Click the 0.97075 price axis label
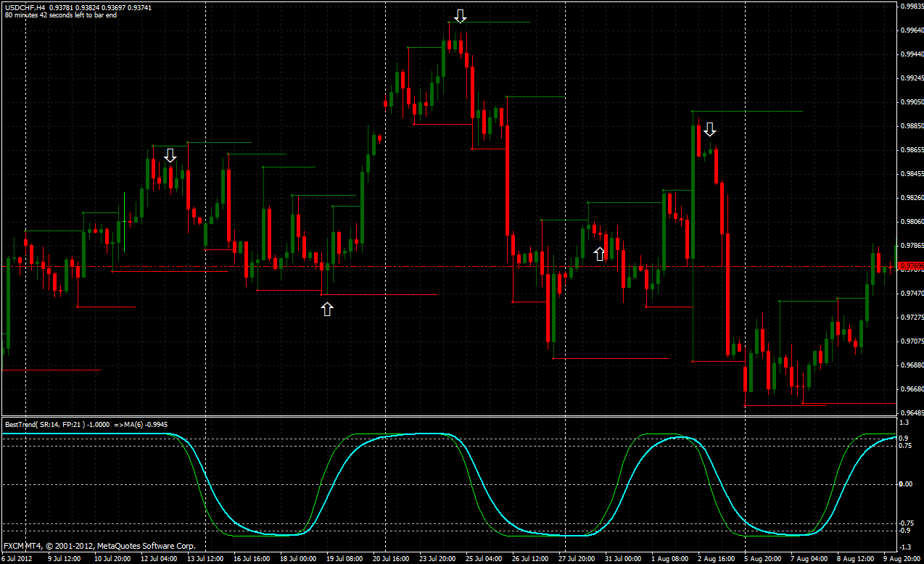The height and width of the screenshot is (564, 924). [911, 341]
